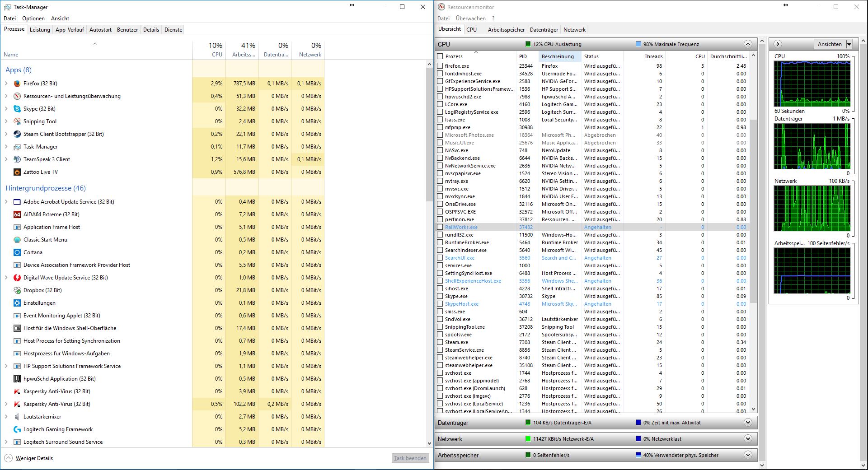Select the Cortana process icon
Screen dimensions: 868x470
17,252
